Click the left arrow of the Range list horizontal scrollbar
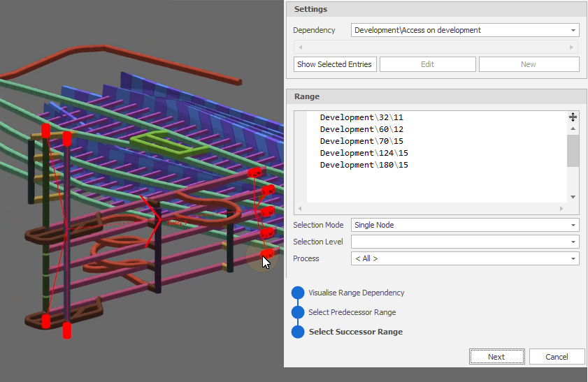 tap(299, 209)
